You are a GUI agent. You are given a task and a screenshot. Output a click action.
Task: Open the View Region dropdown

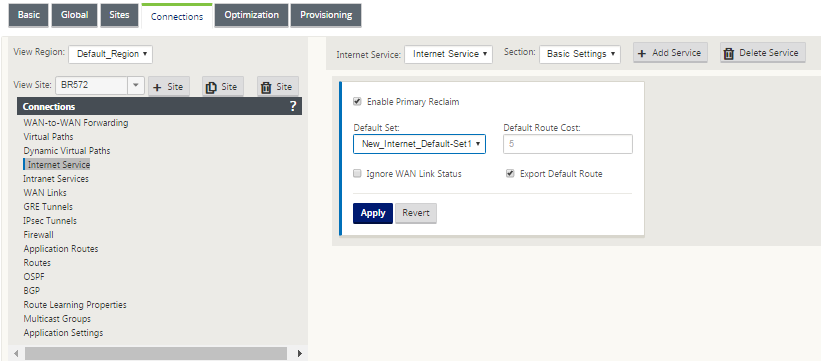(x=110, y=54)
